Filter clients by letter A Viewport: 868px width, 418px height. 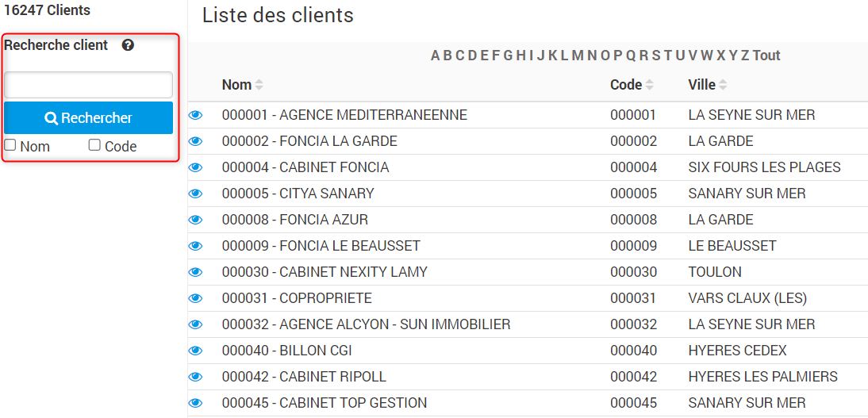click(436, 56)
